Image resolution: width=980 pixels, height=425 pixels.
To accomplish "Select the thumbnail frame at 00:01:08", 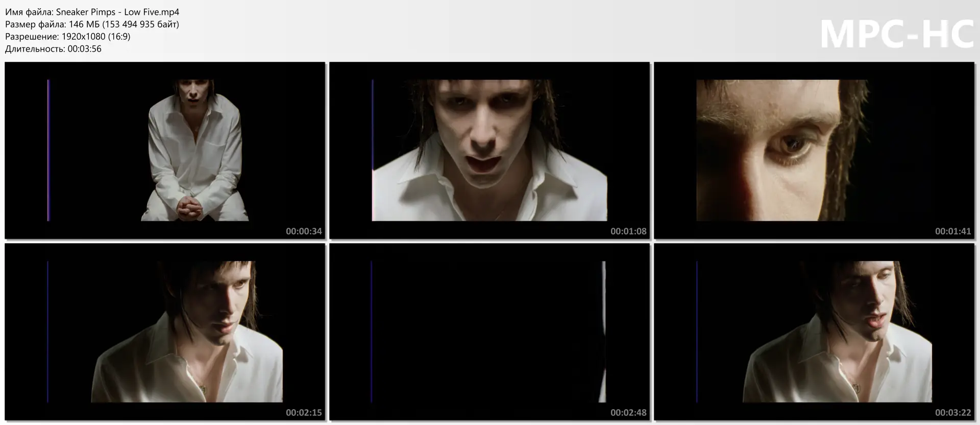I will pos(489,150).
